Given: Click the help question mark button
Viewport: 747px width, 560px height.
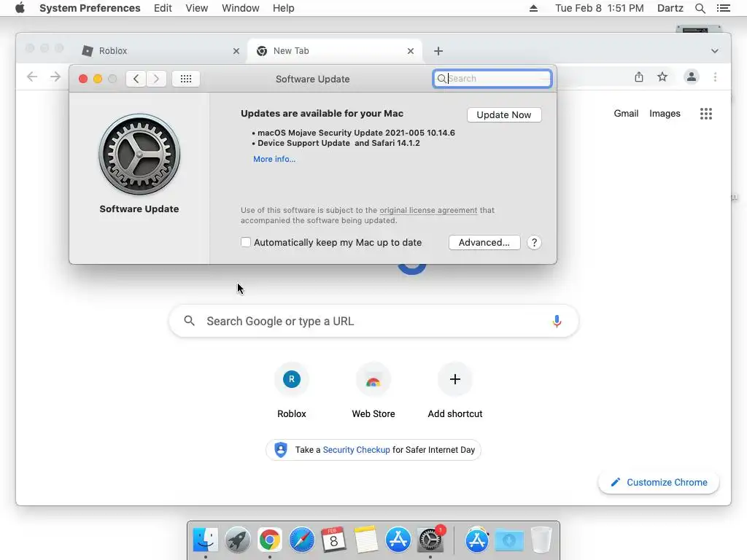Looking at the screenshot, I should tap(534, 242).
